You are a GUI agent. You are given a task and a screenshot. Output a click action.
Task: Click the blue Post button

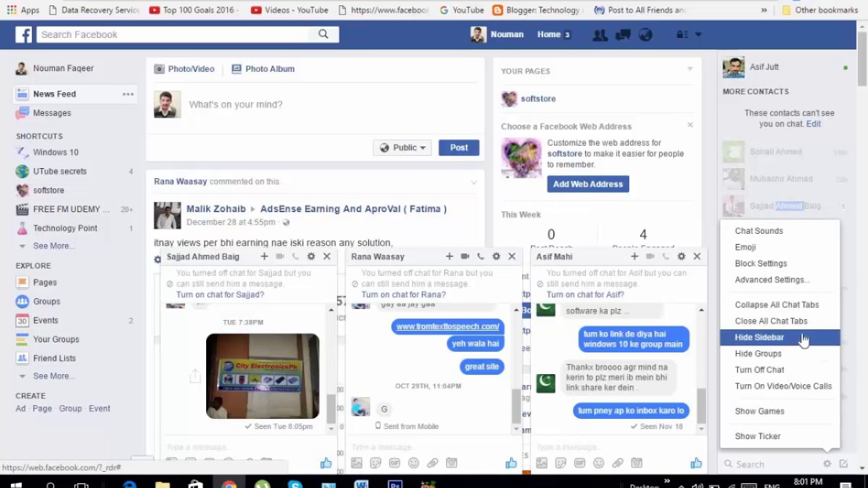tap(459, 148)
